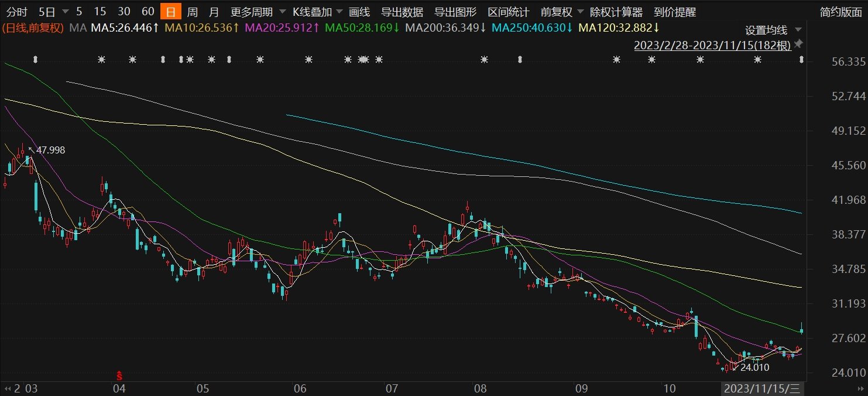Screen dimensions: 868x396
Task: Open the 2023/2/28-2023/11/15(182根) date range
Action: [x=713, y=45]
